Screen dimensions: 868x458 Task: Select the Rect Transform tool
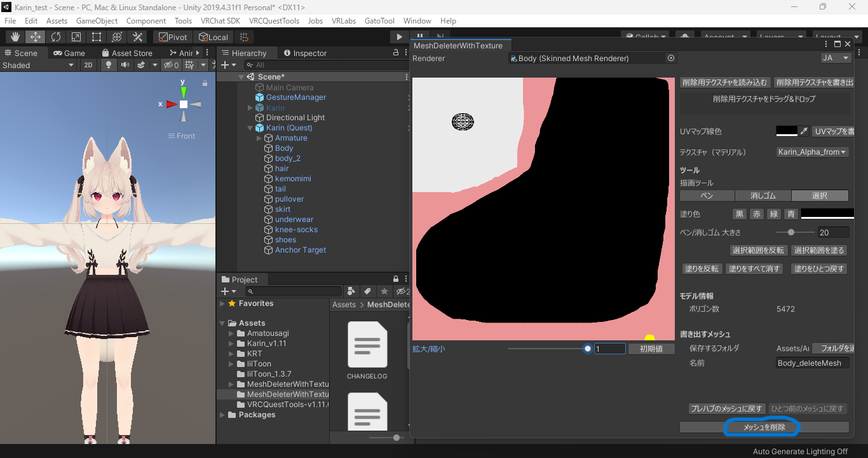[x=95, y=37]
